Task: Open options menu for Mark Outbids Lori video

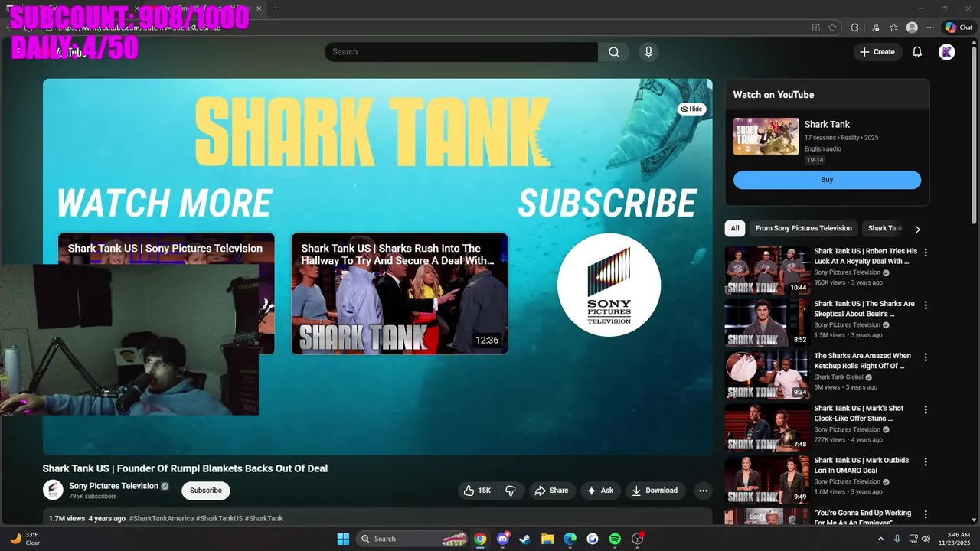Action: pos(926,461)
